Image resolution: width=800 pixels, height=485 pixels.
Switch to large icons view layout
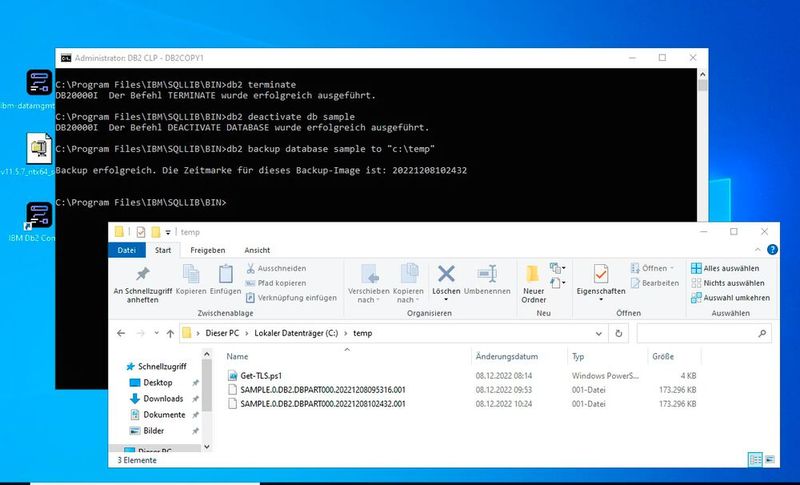tap(769, 460)
